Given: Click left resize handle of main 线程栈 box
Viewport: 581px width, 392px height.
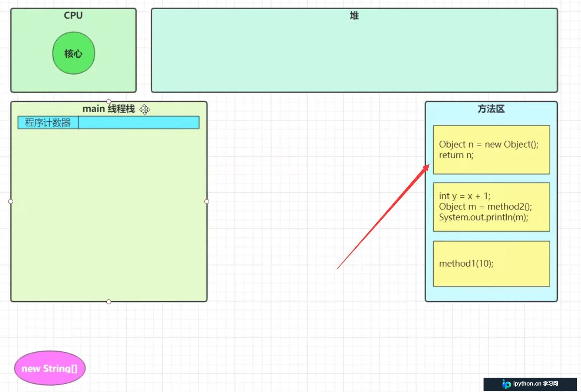Looking at the screenshot, I should pos(11,201).
